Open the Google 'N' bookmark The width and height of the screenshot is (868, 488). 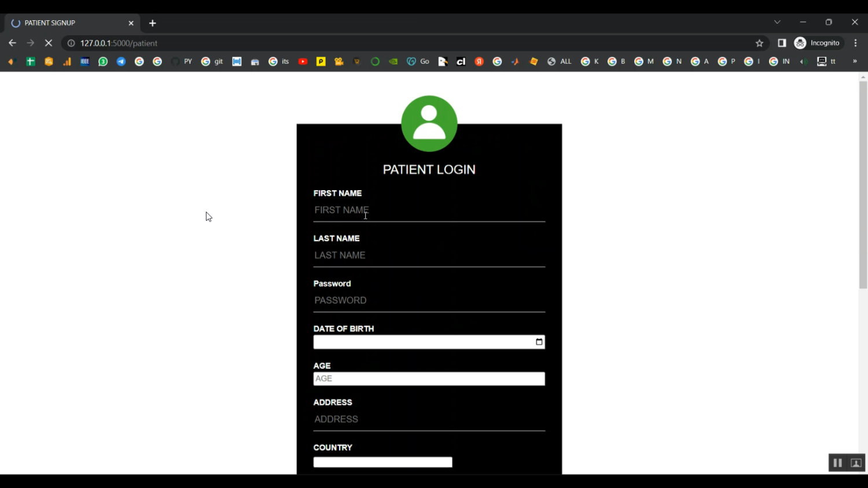point(672,61)
